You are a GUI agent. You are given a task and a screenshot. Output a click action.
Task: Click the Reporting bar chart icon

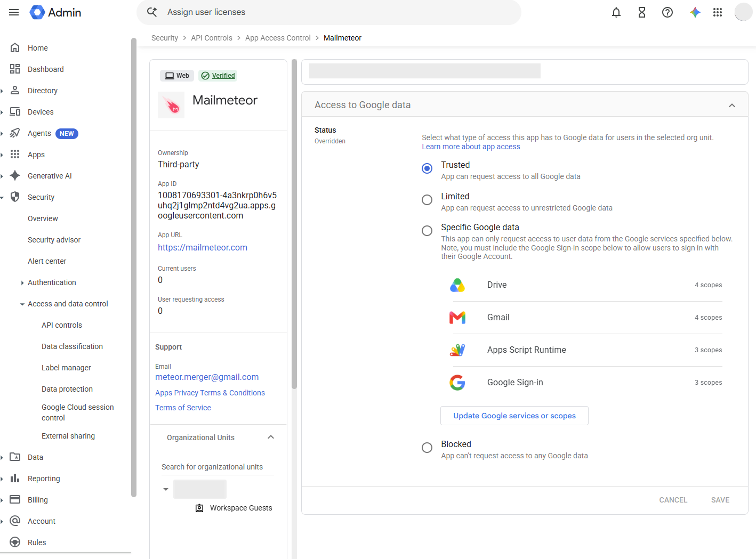(x=15, y=479)
